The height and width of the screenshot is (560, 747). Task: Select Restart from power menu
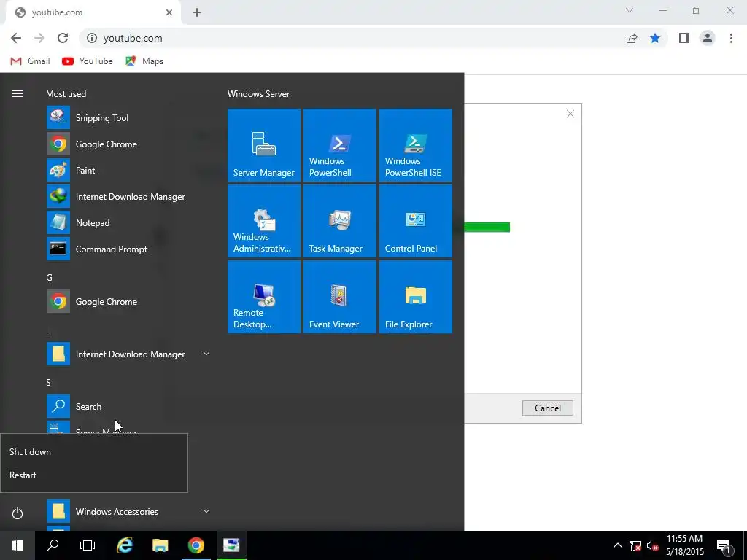pyautogui.click(x=94, y=475)
